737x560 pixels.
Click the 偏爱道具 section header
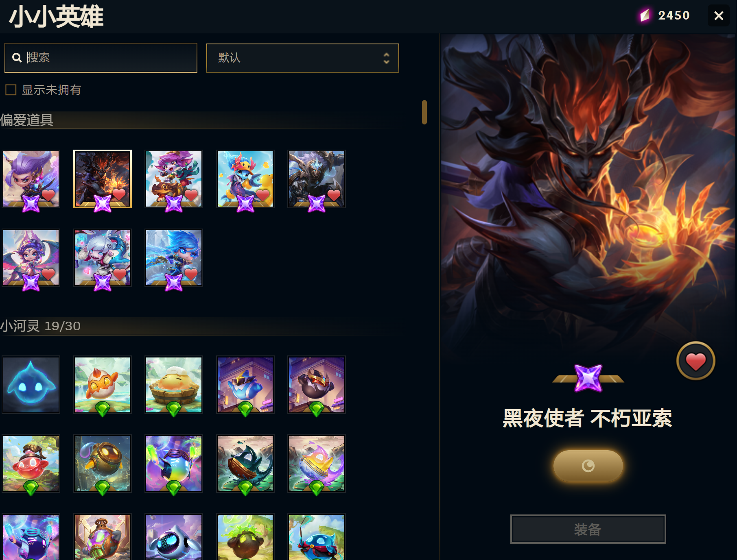click(x=27, y=120)
